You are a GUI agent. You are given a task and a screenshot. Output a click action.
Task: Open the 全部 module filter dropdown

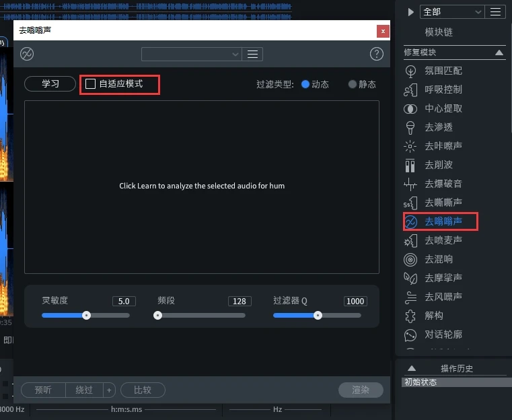coord(452,12)
